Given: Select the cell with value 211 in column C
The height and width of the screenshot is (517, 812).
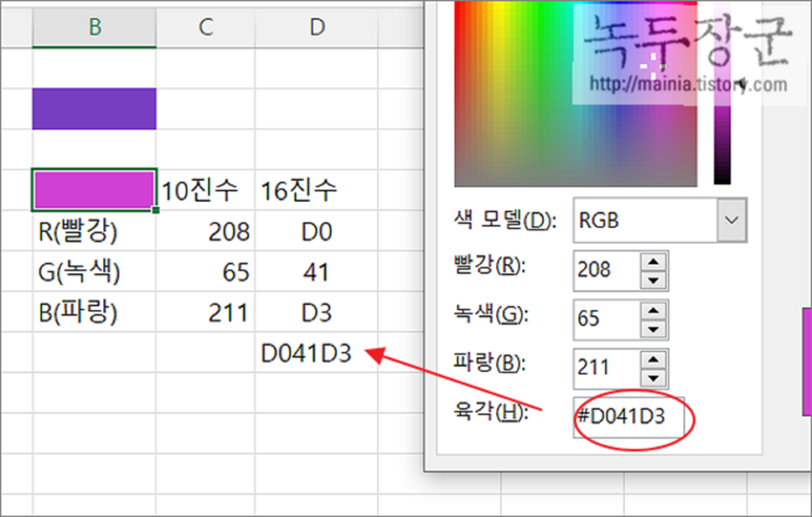Looking at the screenshot, I should [205, 313].
